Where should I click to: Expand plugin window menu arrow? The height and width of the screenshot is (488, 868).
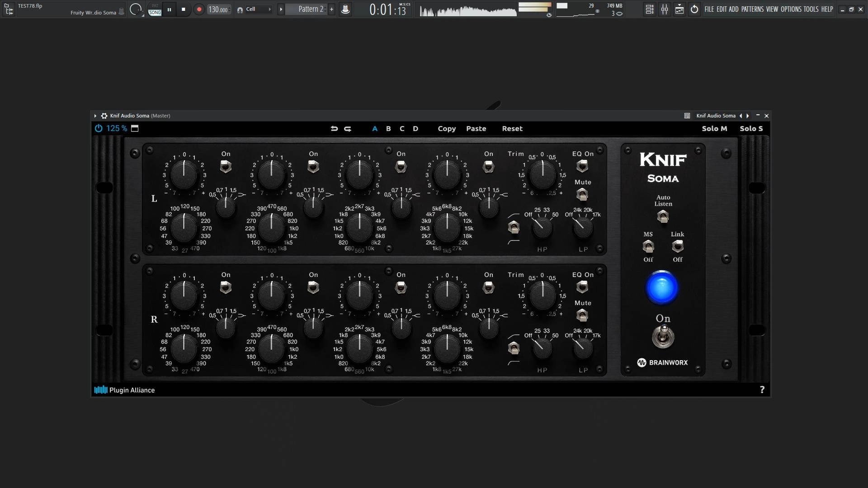point(95,116)
